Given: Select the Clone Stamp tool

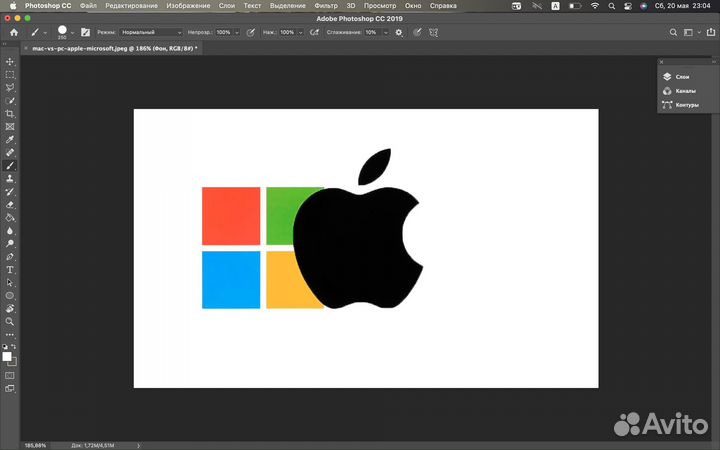Looking at the screenshot, I should pyautogui.click(x=10, y=179).
